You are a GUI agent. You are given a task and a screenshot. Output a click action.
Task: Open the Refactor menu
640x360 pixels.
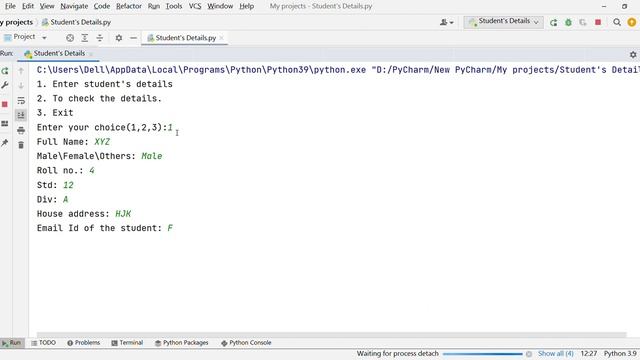click(129, 6)
